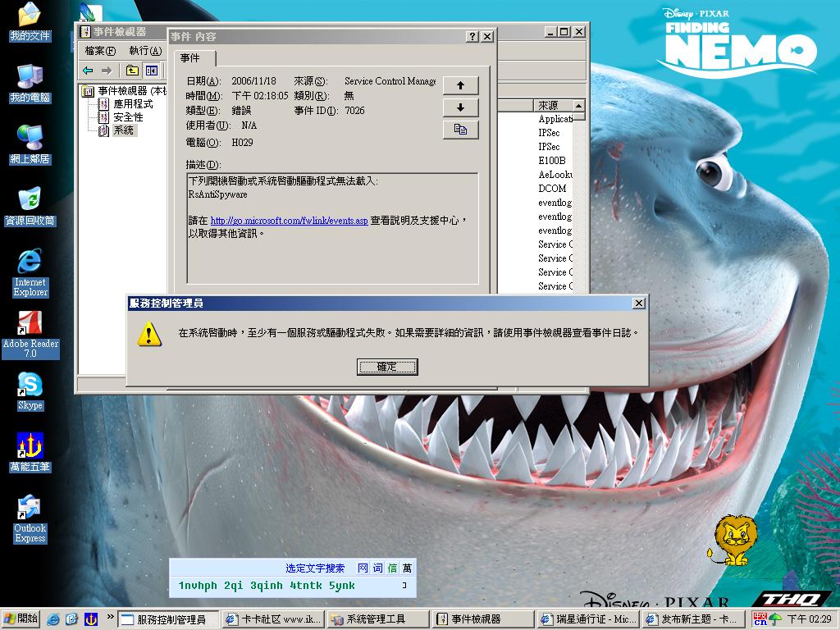Close the 事件內容 properties dialog
Screen dimensions: 840x630
point(487,36)
